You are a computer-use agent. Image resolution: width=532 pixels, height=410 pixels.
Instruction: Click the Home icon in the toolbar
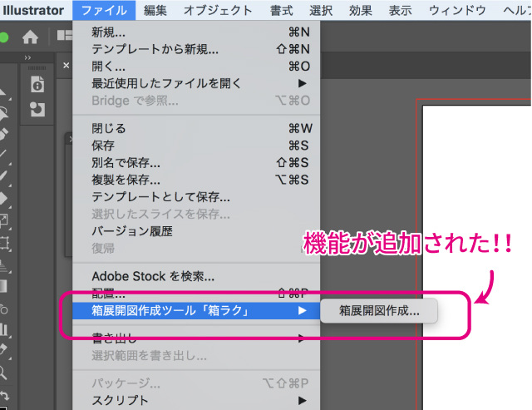pos(31,37)
